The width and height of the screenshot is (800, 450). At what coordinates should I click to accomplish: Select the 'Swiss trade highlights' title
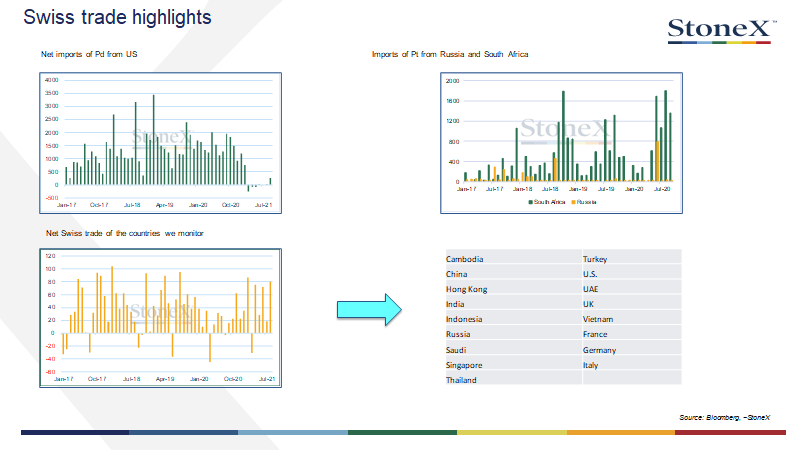[x=117, y=17]
